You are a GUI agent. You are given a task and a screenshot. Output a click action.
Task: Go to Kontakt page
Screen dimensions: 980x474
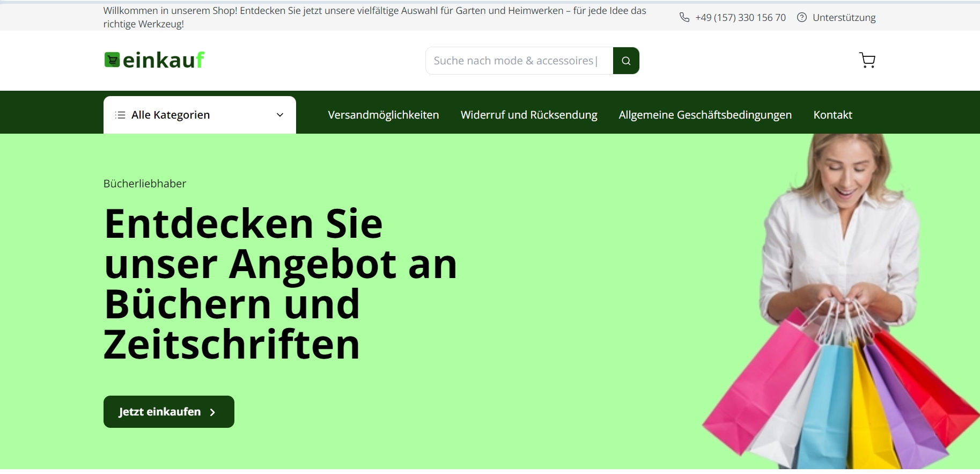pyautogui.click(x=832, y=115)
